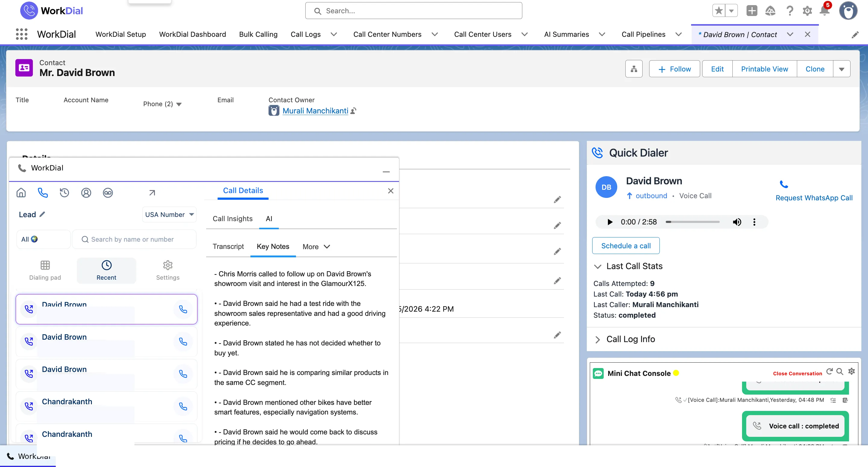Close the conversation in Mini Chat Console
Viewport: 868px width, 467px height.
click(797, 373)
